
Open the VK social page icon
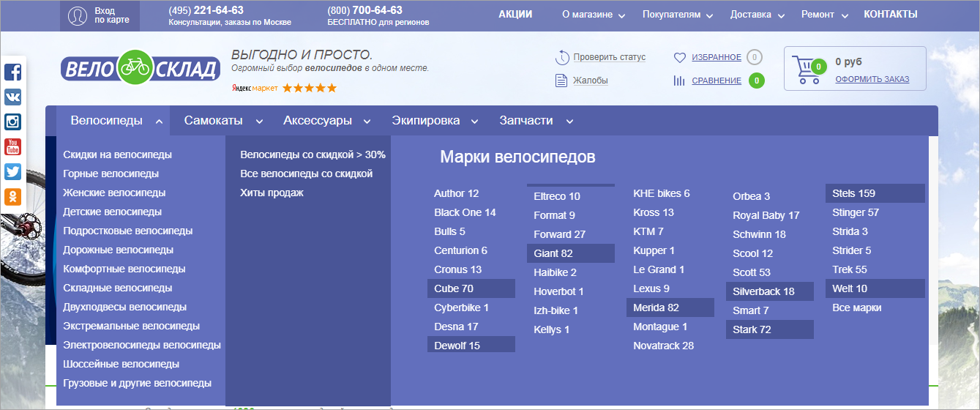coord(12,97)
